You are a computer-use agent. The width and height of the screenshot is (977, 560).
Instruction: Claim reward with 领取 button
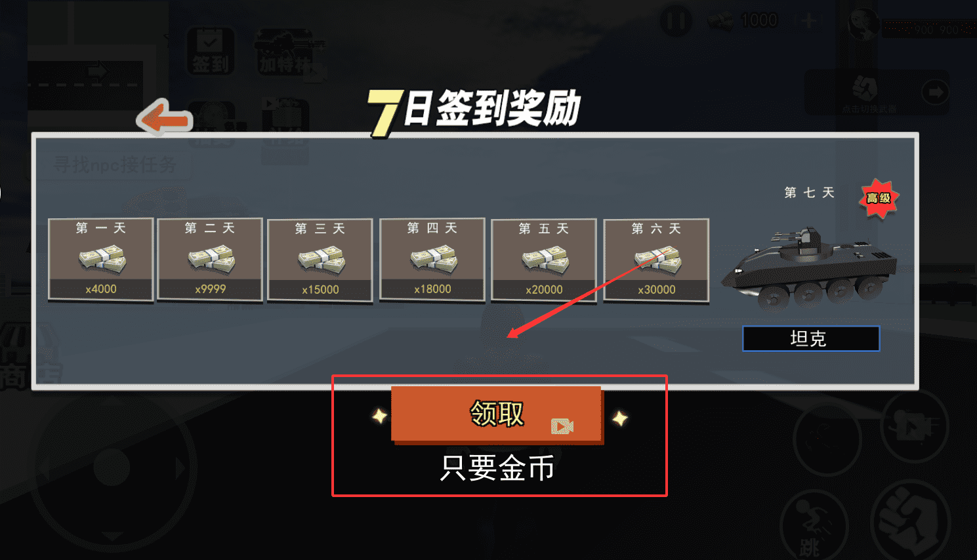497,414
